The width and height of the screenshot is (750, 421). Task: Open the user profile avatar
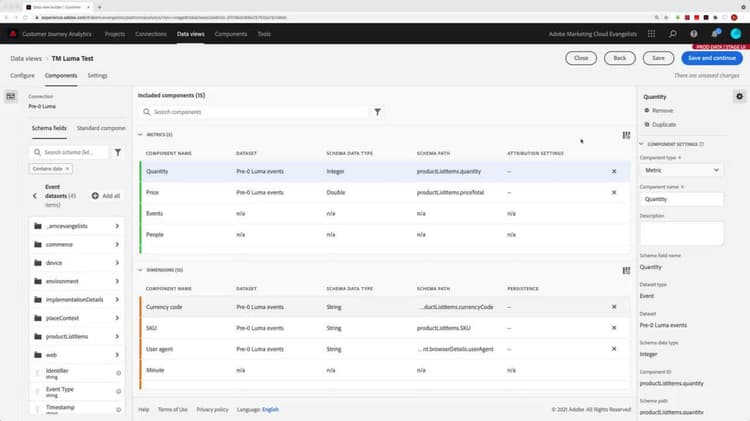coord(736,33)
